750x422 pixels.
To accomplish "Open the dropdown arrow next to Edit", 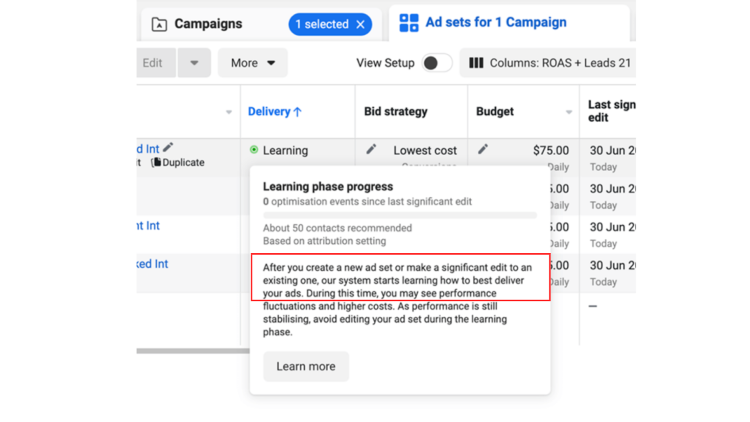I will point(194,63).
